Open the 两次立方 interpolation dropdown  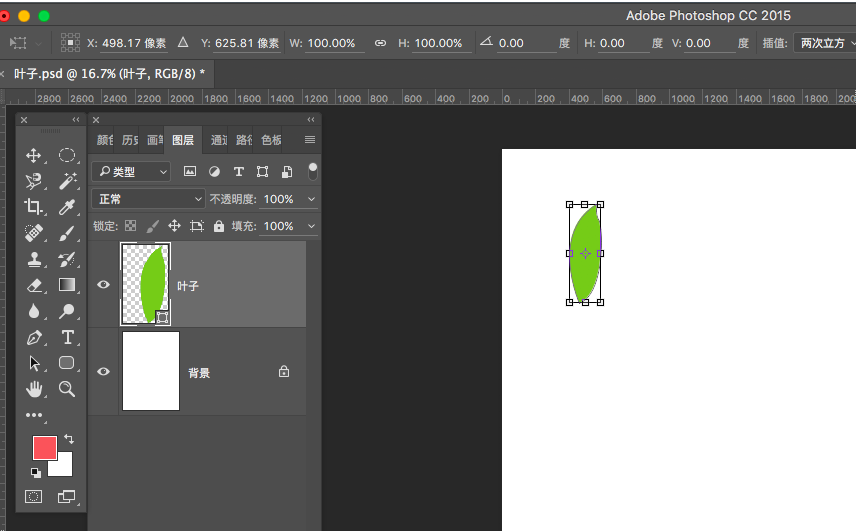[827, 43]
